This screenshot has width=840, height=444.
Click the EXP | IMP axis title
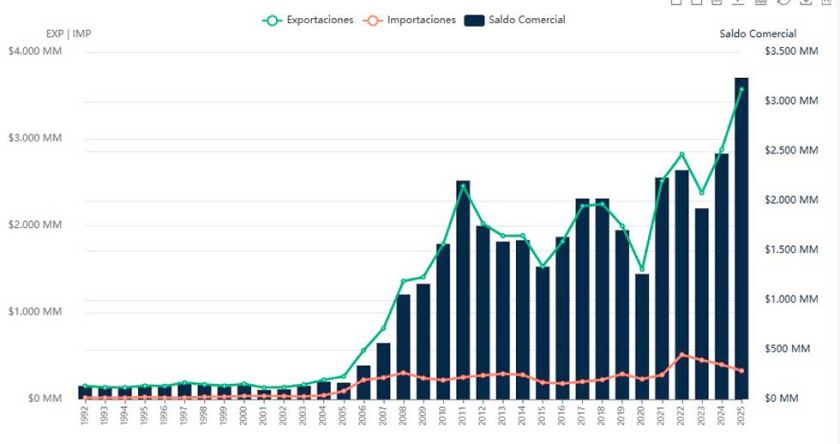(x=69, y=34)
